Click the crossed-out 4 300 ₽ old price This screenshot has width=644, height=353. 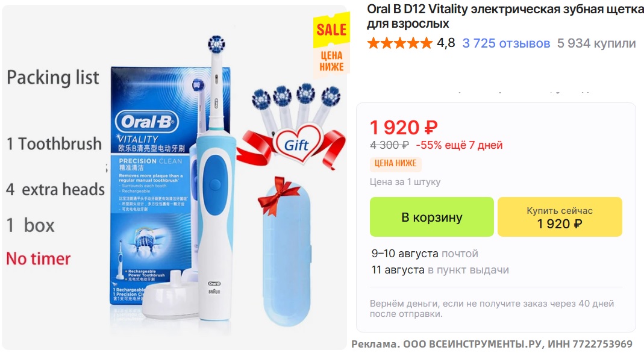(x=389, y=145)
